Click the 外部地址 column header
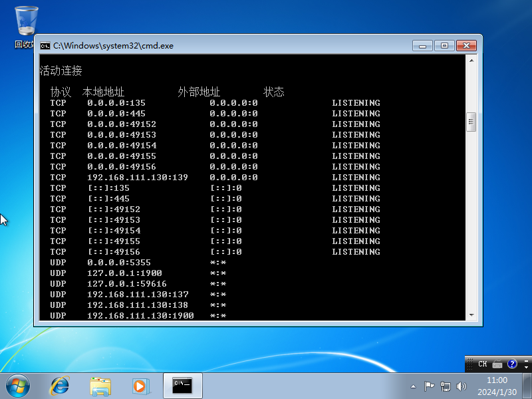This screenshot has width=532, height=399. point(199,92)
